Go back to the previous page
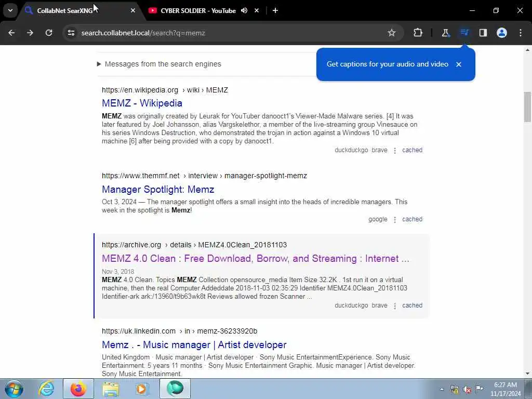Image resolution: width=532 pixels, height=399 pixels. pos(11,33)
